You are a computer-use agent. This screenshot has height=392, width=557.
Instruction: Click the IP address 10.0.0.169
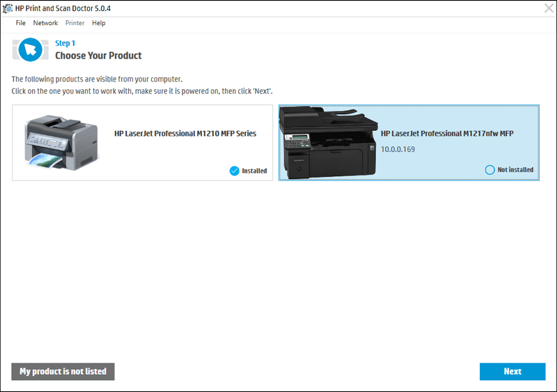[x=398, y=149]
